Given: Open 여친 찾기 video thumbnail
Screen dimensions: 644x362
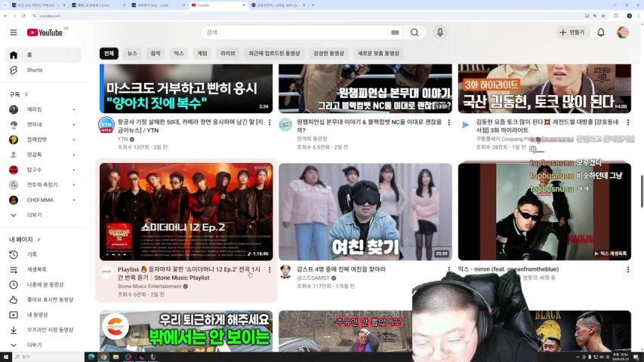Looking at the screenshot, I should point(365,212).
